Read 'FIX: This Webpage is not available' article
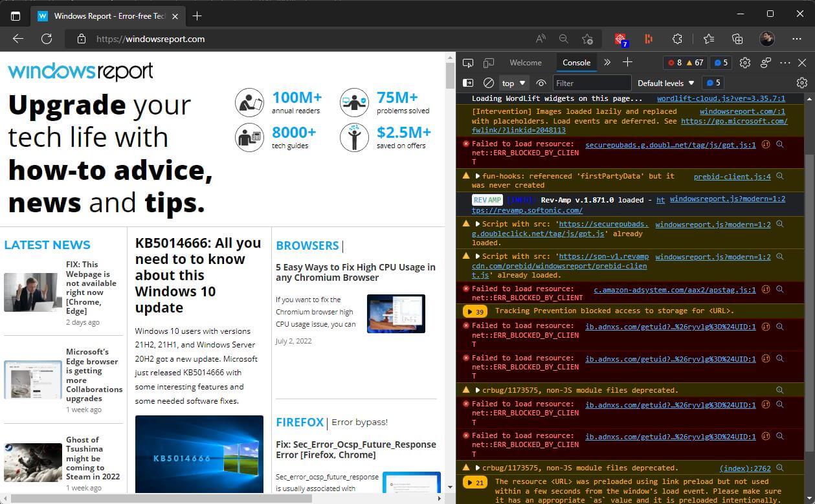This screenshot has height=504, width=815. coord(91,288)
